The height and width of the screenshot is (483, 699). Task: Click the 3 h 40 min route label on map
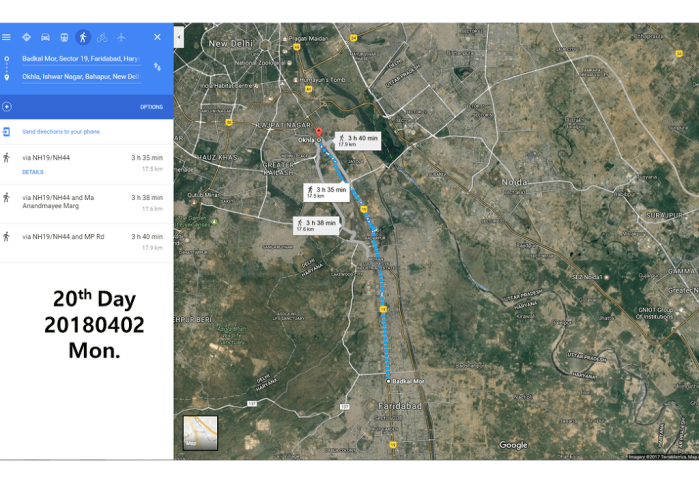[357, 140]
